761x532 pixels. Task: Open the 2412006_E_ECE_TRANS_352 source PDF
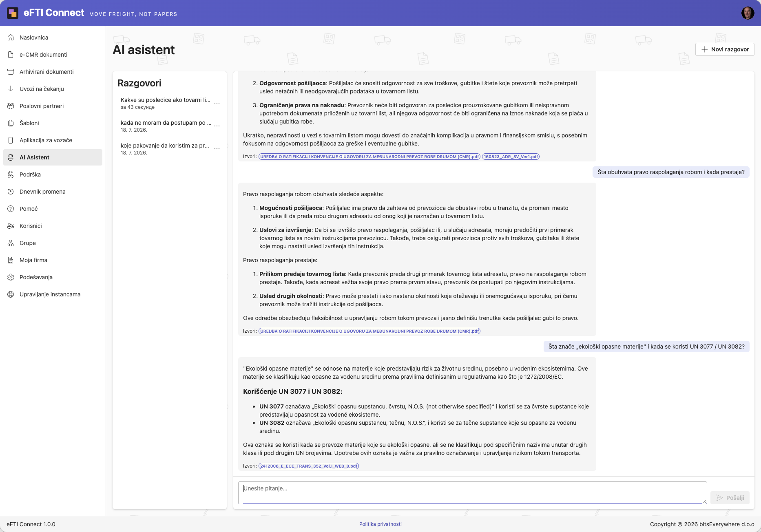point(309,466)
